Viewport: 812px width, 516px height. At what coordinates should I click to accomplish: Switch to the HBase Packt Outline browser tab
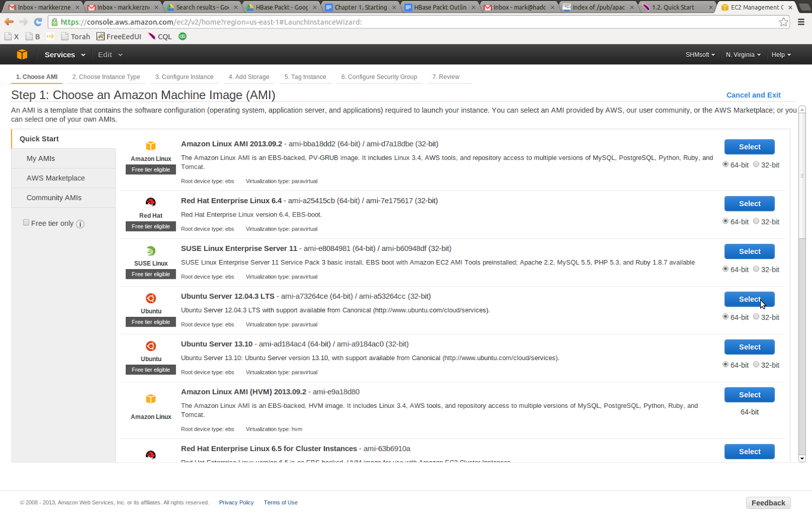coord(439,8)
